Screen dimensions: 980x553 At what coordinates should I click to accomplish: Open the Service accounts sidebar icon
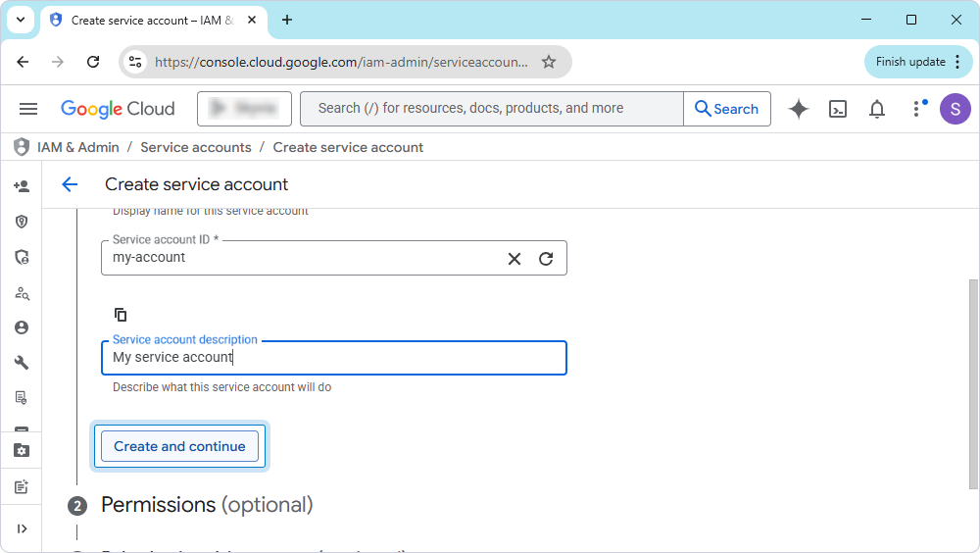[x=22, y=327]
